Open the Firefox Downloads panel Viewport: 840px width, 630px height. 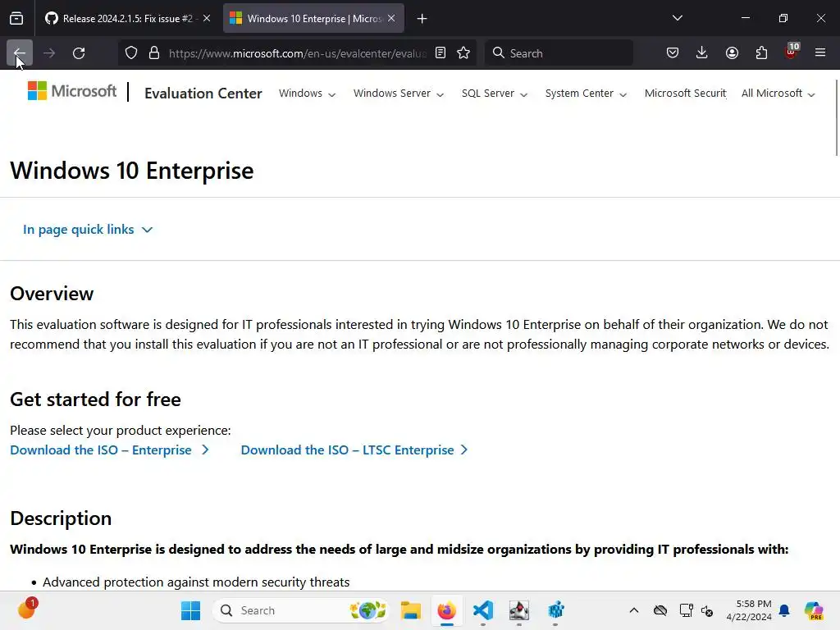tap(701, 53)
